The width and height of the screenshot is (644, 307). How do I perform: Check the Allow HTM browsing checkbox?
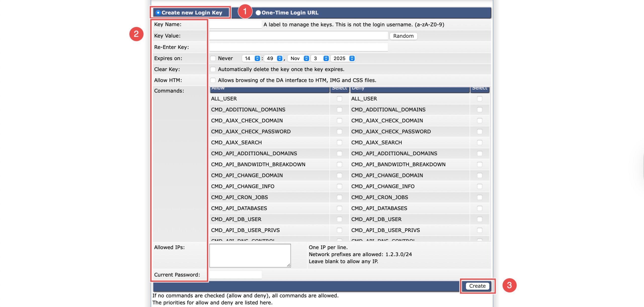coord(213,80)
